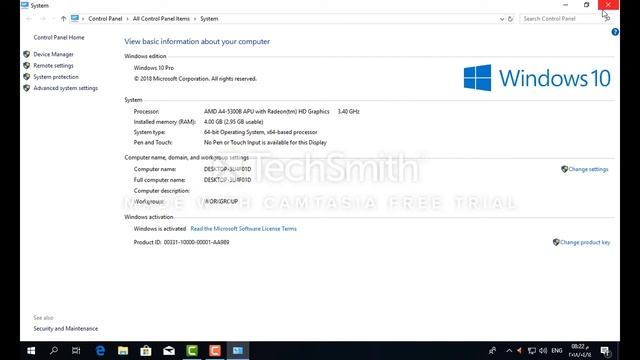Open the People icon in the system tray
The width and height of the screenshot is (640, 360).
[x=493, y=351]
